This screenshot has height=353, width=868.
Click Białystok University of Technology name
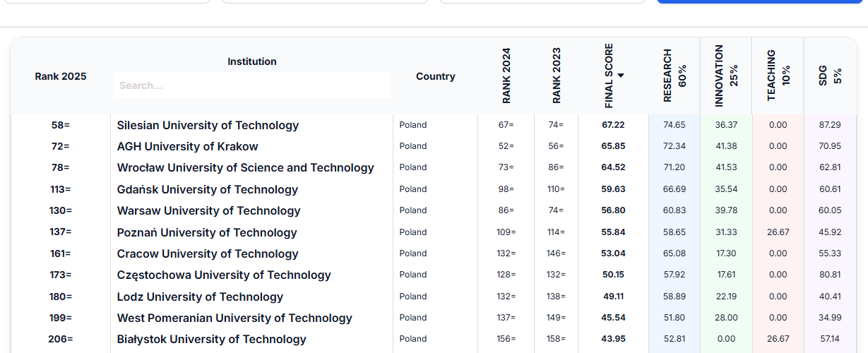coord(211,339)
